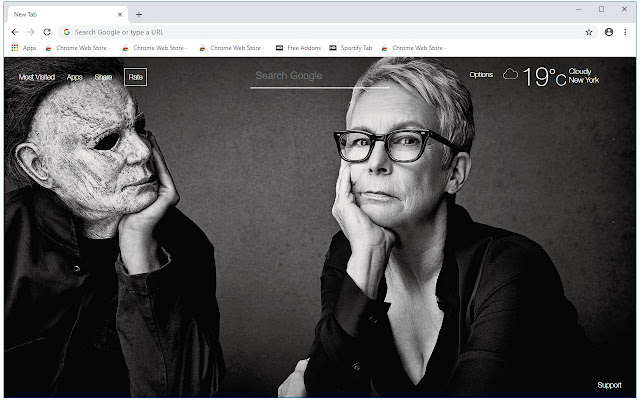
Task: Minimize the Chrome window
Action: pyautogui.click(x=578, y=9)
